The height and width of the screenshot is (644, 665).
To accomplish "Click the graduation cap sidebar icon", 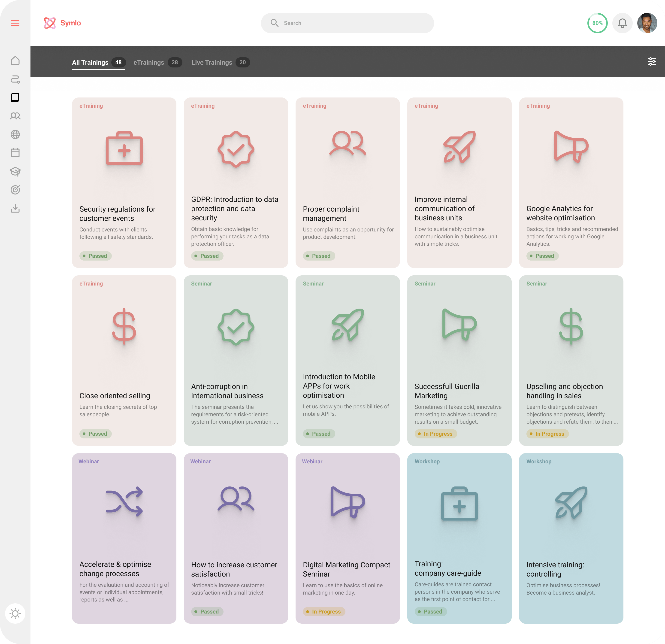I will 15,171.
